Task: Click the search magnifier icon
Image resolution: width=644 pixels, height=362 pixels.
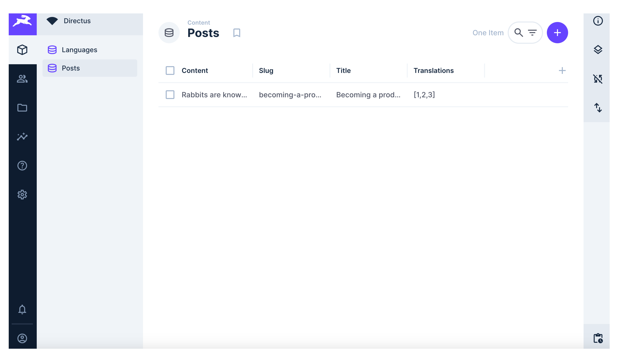Action: click(518, 33)
